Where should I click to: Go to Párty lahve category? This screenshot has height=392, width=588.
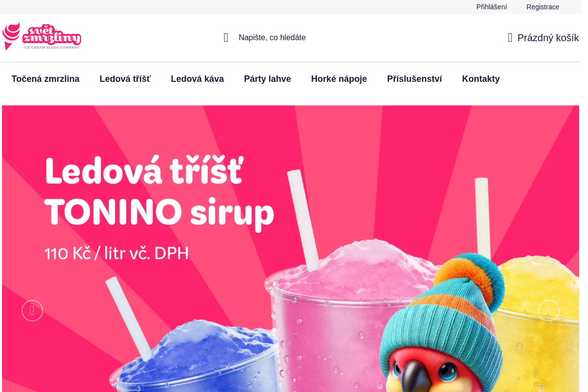click(x=268, y=79)
